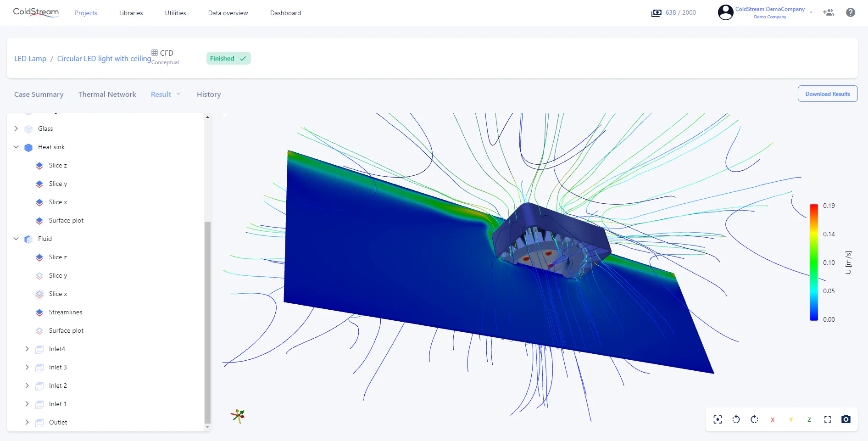Take a snapshot with the camera icon
The image size is (868, 441).
(x=846, y=419)
